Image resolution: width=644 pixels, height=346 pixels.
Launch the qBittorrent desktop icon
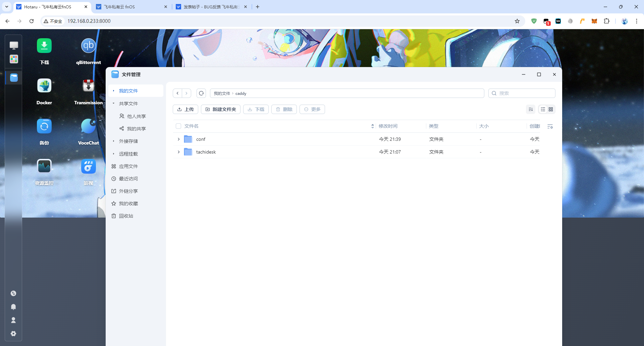tap(89, 46)
